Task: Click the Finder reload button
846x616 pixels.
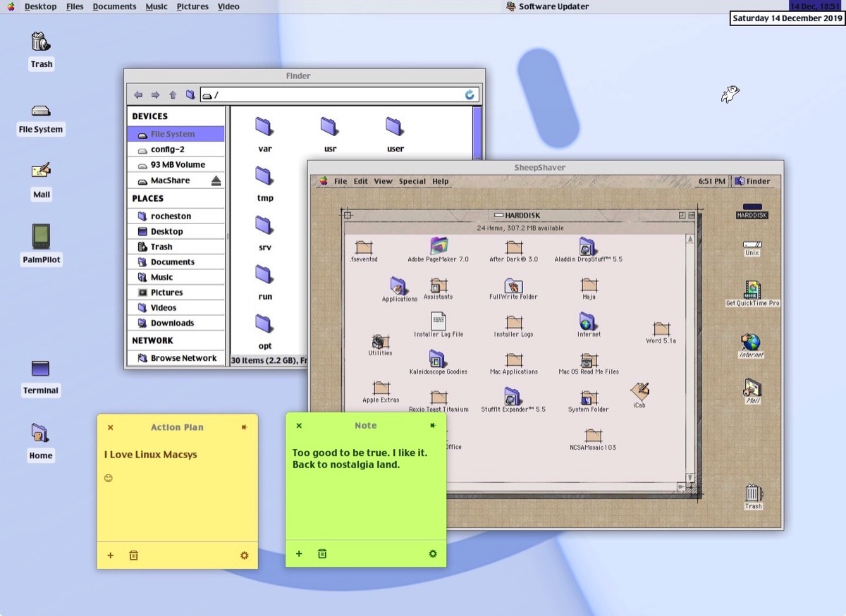Action: (470, 95)
